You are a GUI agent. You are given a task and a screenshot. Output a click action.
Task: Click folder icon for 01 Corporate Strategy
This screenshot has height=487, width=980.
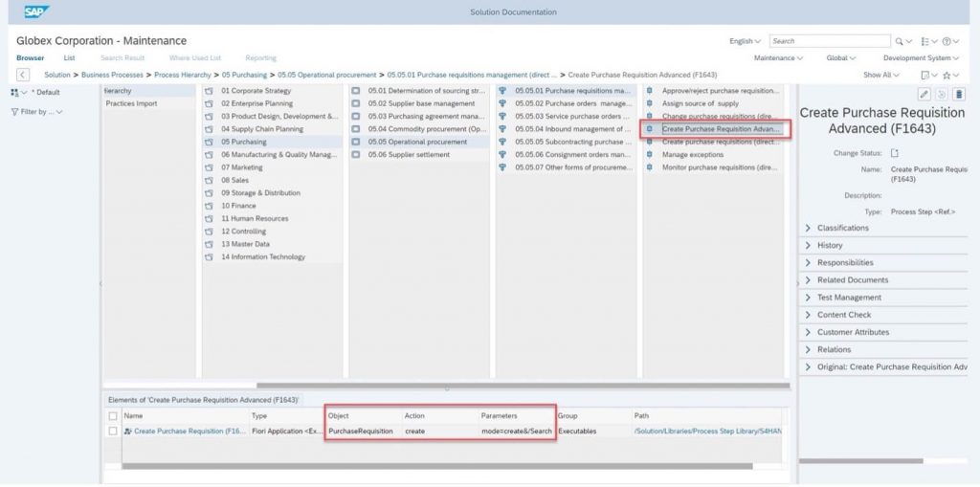[x=209, y=91]
